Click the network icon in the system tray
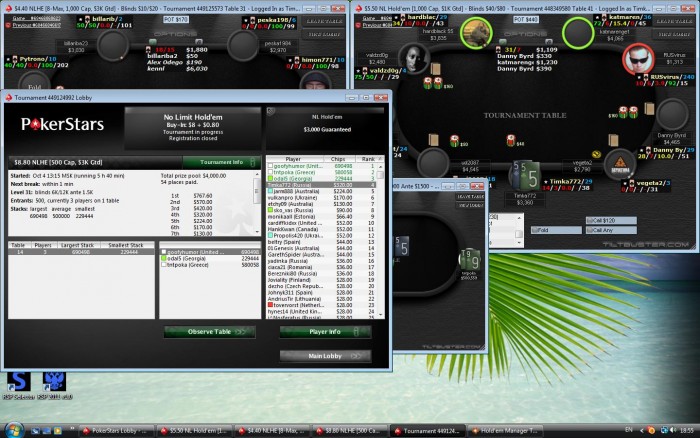 coord(664,430)
